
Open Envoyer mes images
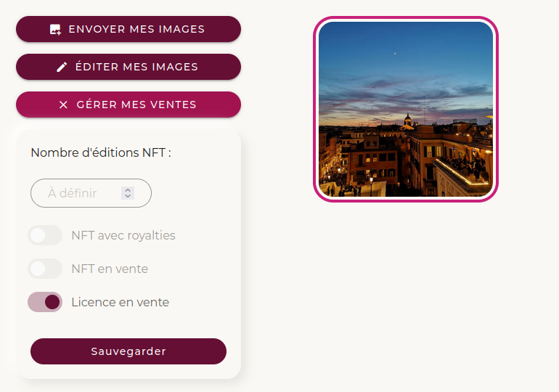[128, 30]
